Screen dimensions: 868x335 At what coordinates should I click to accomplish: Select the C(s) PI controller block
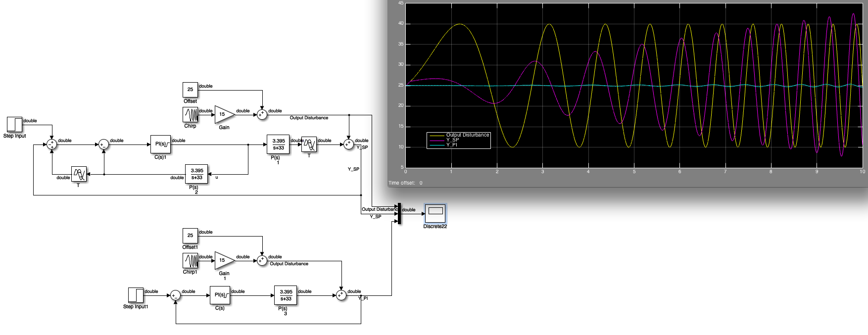220,295
